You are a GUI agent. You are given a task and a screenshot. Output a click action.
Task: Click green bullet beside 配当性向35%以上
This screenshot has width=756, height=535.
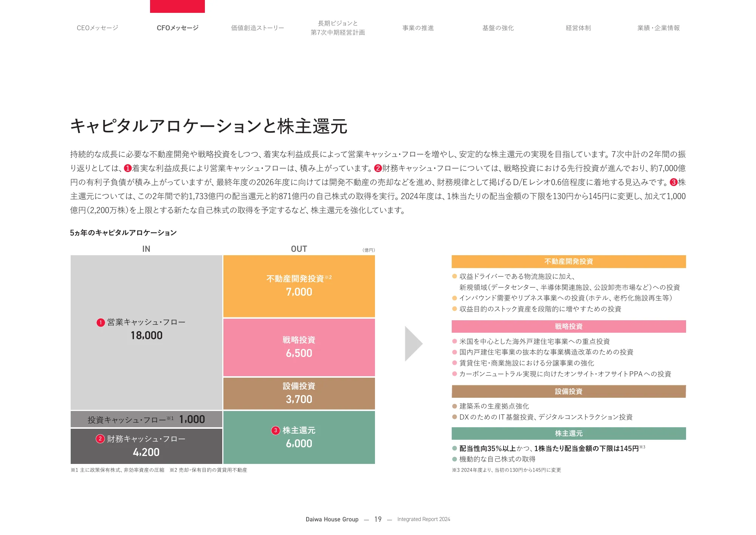pyautogui.click(x=455, y=448)
